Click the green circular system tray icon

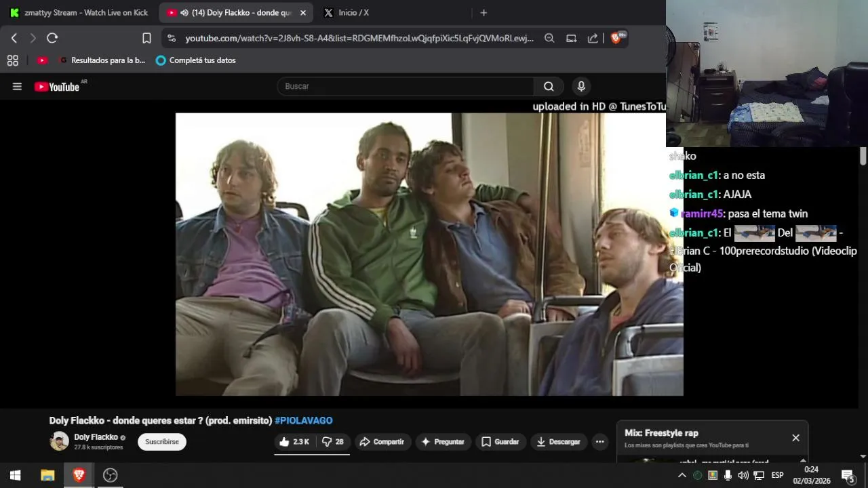pos(697,475)
